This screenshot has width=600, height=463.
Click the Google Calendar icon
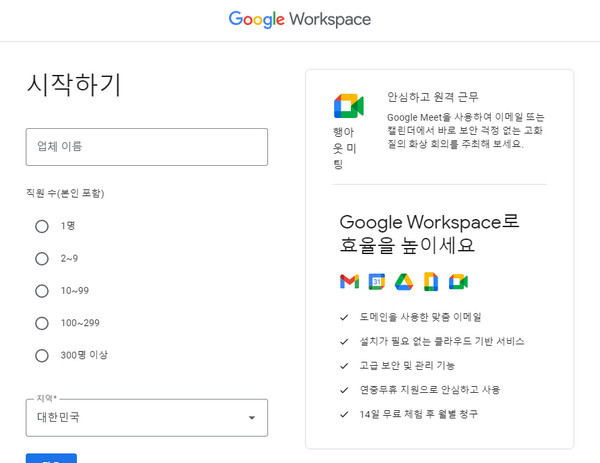[377, 282]
